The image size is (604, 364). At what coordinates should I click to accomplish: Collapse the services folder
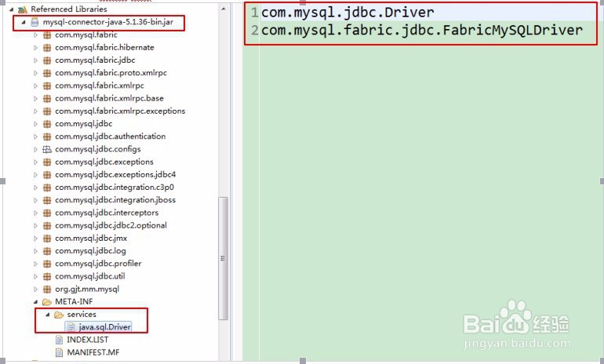coord(48,315)
